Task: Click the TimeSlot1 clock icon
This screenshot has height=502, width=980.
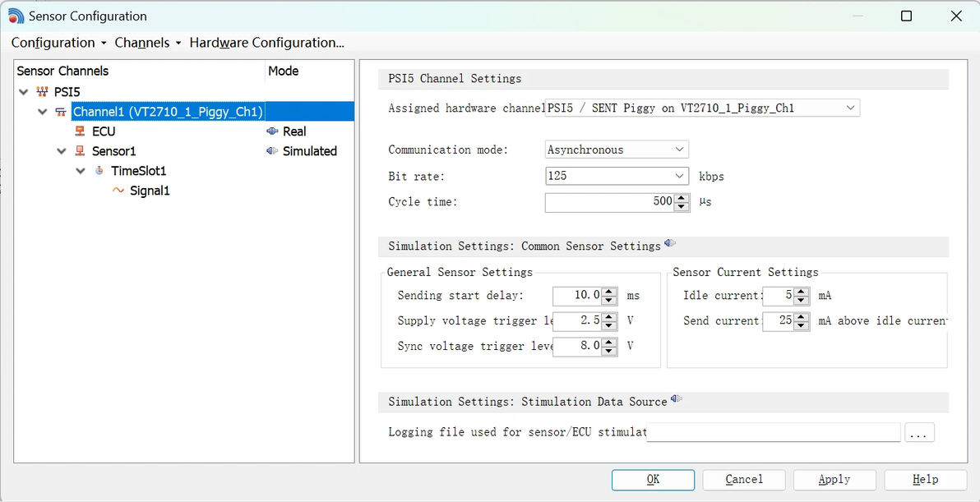Action: coord(99,170)
